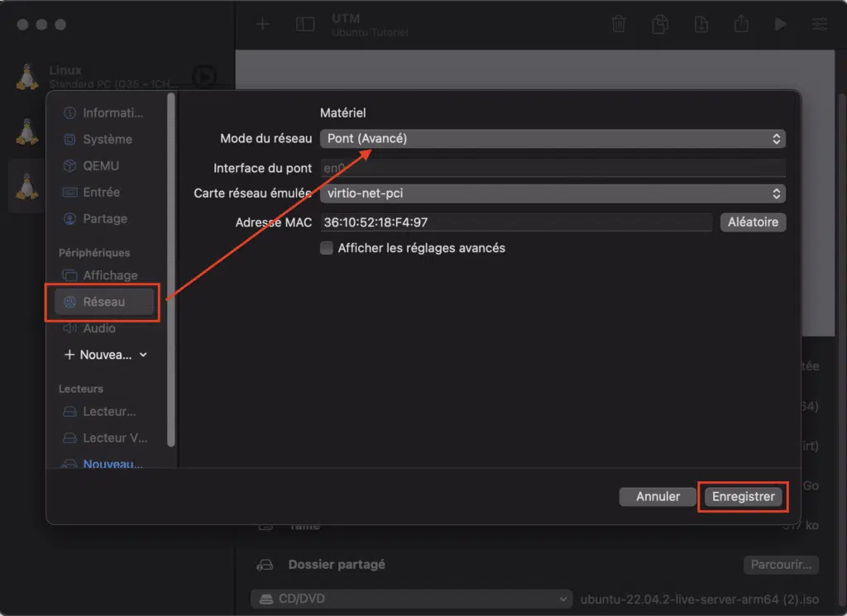Open the Affichage device settings
Image resolution: width=847 pixels, height=616 pixels.
[x=104, y=275]
